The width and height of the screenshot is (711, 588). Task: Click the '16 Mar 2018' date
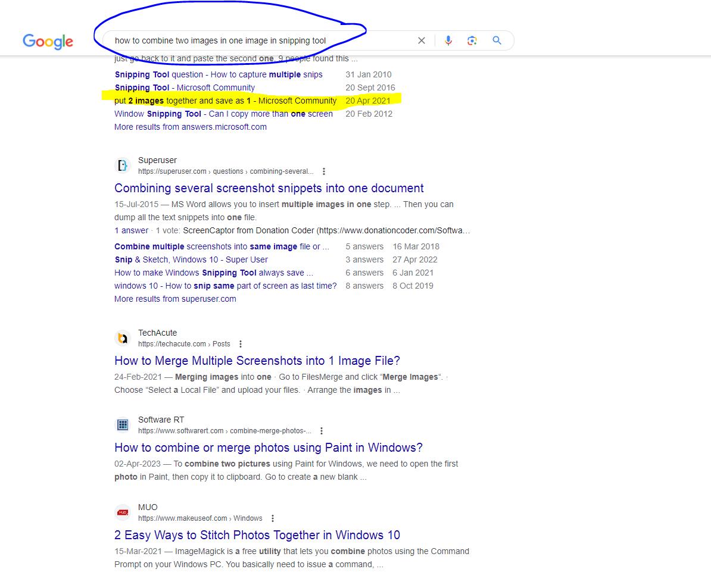(416, 246)
